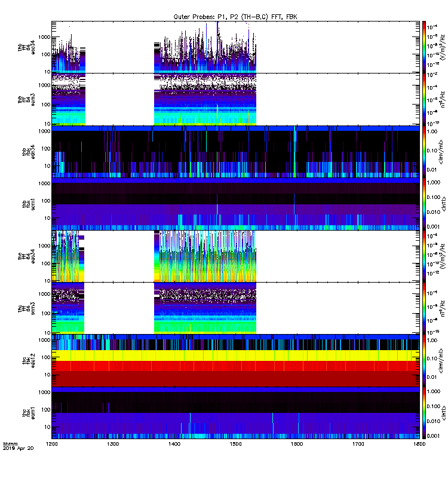Click the plot title "Outer Probes: P1, P2 (TH-B,C) FFT, FBK"
Screen dimensions: 448x478
[235, 17]
